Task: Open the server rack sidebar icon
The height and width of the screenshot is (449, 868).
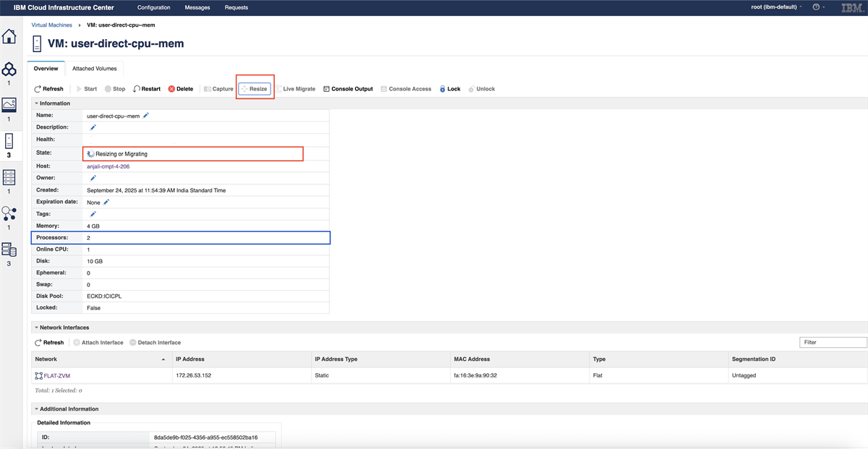Action: (9, 176)
